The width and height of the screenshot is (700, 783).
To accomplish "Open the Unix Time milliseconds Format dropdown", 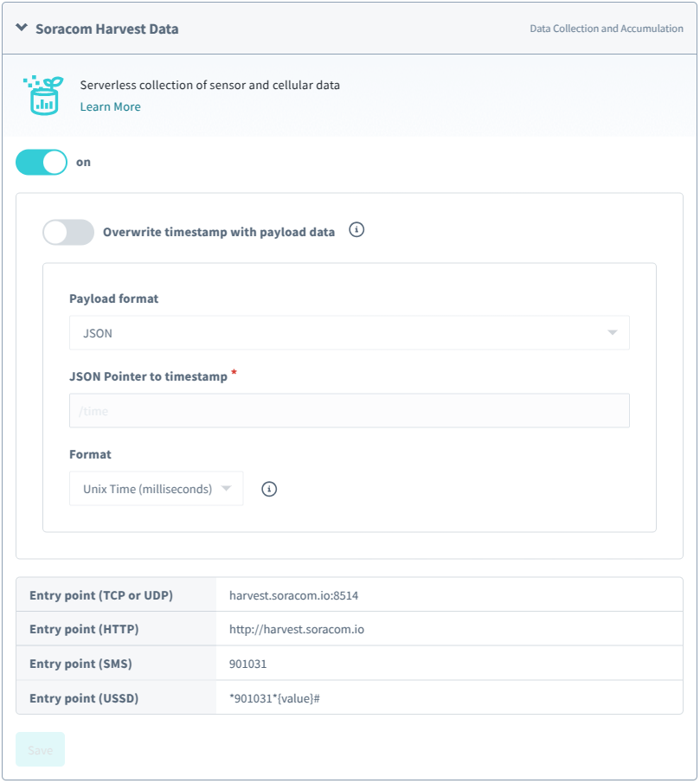I will (x=156, y=488).
